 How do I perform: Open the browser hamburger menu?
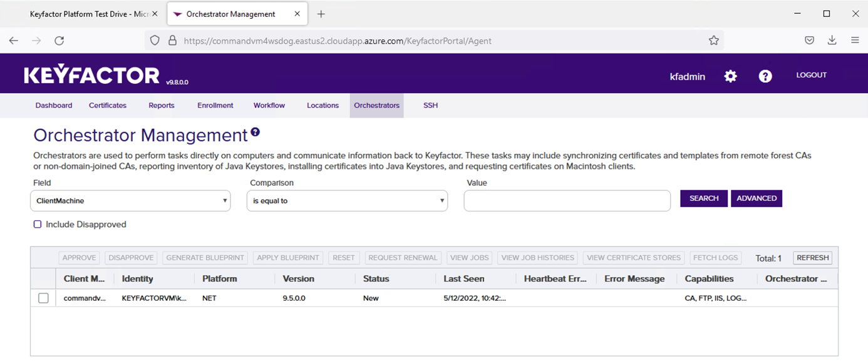coord(855,41)
